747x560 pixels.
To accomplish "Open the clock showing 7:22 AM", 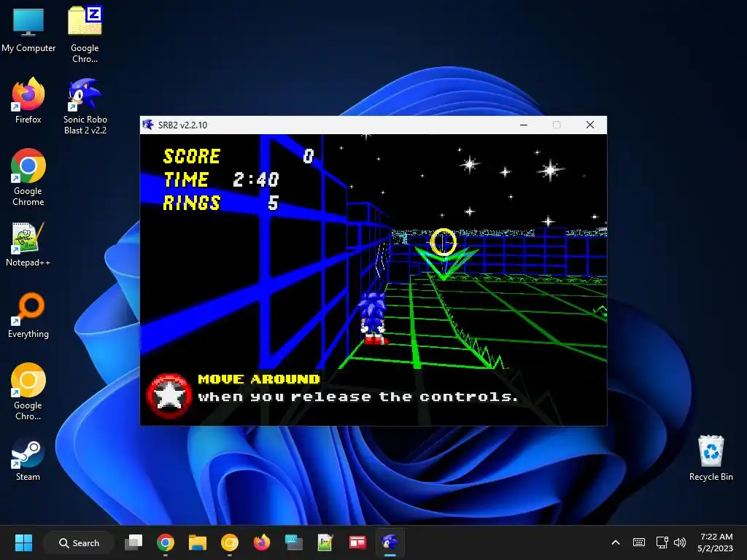I will (x=716, y=542).
